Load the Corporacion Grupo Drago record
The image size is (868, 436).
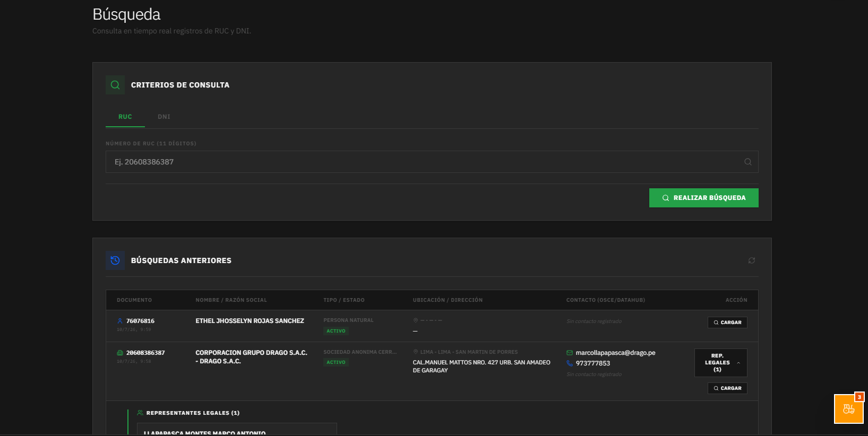(x=727, y=388)
